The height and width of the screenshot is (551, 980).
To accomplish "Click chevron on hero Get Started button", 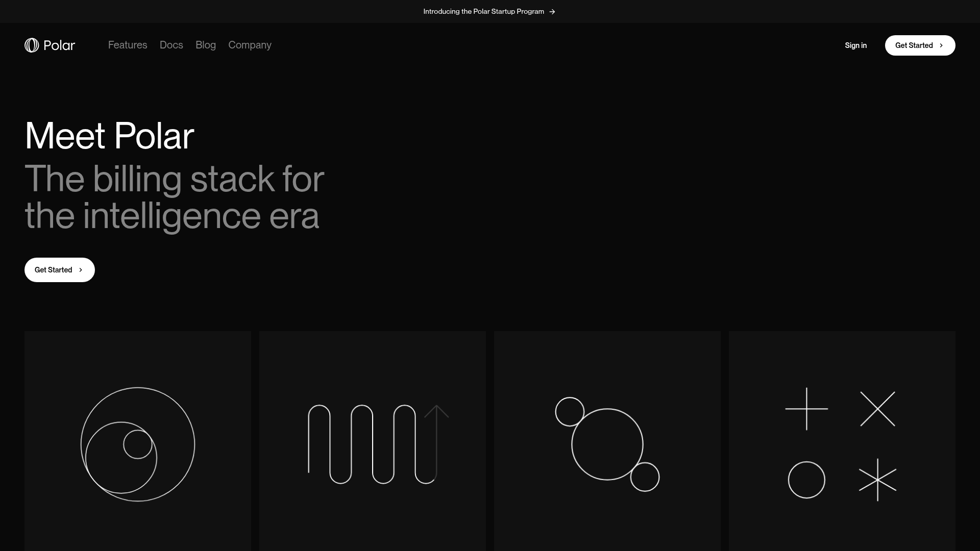I will 81,270.
